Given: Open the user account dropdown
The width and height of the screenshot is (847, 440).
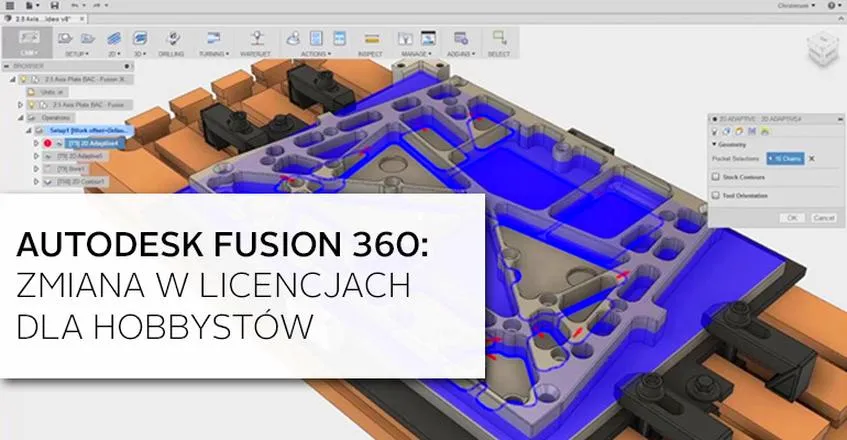Looking at the screenshot, I should [796, 5].
